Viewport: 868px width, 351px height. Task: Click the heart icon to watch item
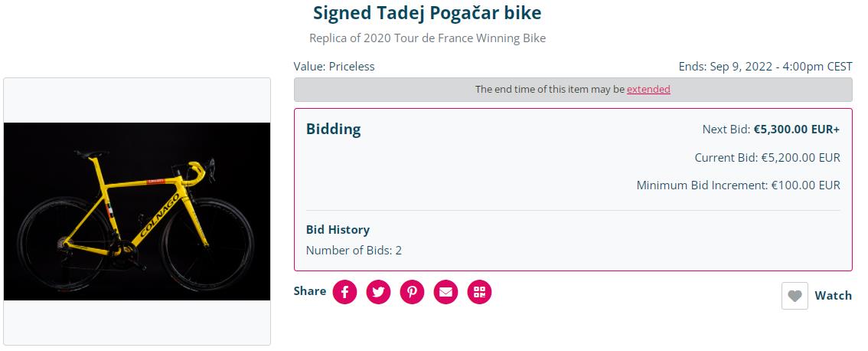795,296
